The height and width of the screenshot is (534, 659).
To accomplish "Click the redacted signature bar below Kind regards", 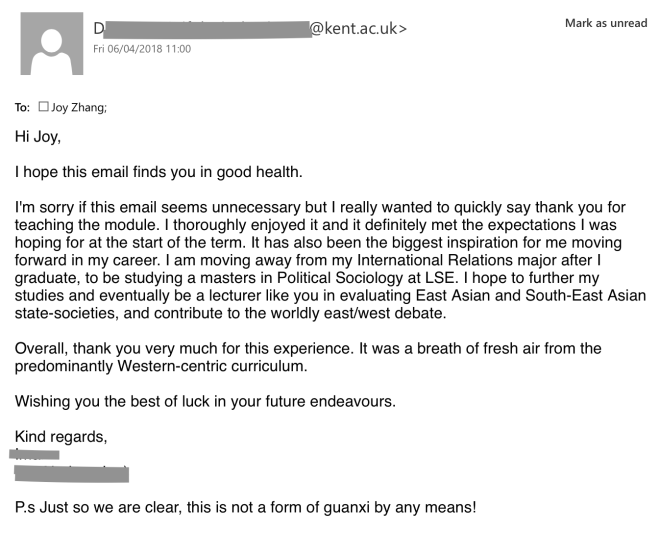I will click(72, 473).
